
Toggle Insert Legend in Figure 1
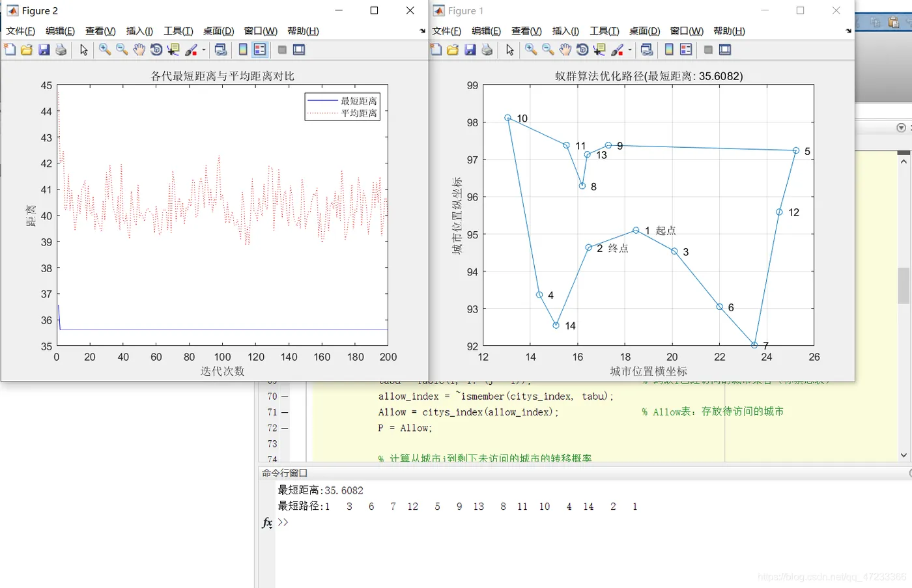686,49
